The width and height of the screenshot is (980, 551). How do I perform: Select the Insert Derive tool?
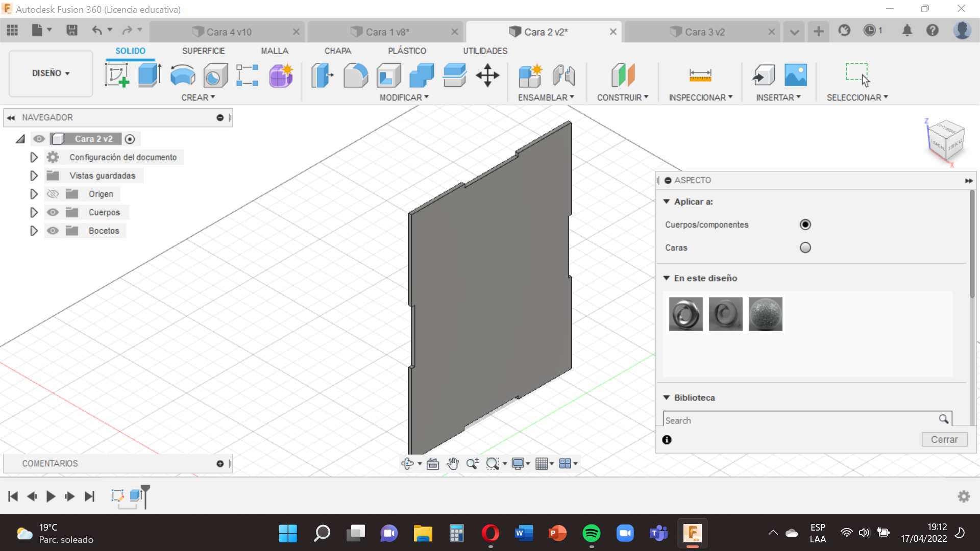(x=764, y=76)
